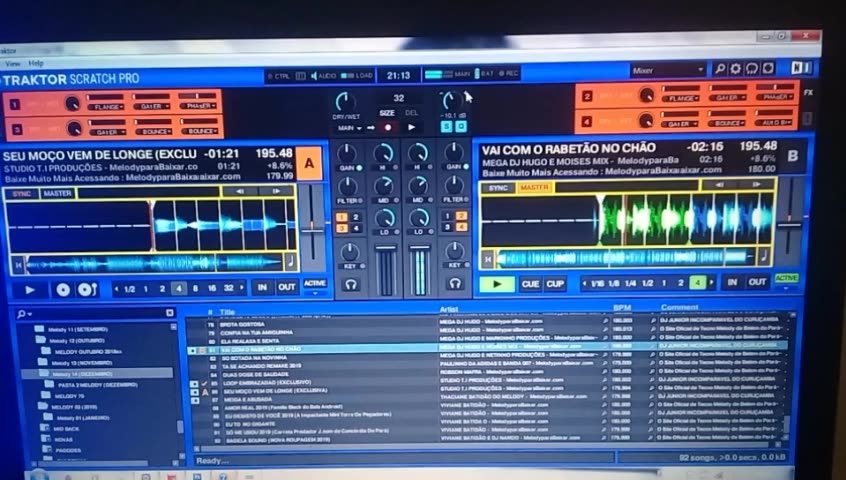Image resolution: width=846 pixels, height=480 pixels.
Task: Sort track list by Title column
Action: coord(227,312)
